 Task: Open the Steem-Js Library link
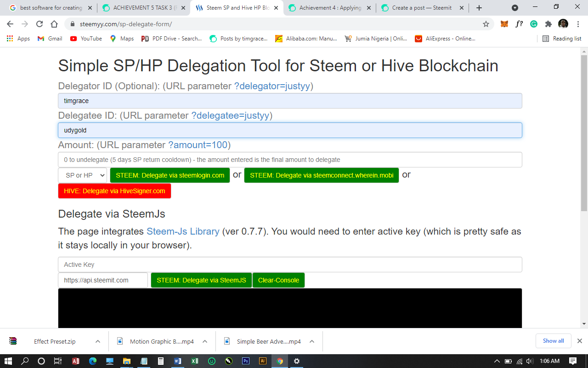pyautogui.click(x=182, y=231)
